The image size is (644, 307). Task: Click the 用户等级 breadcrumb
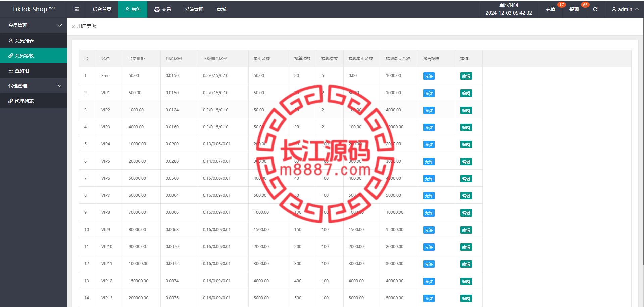pos(87,26)
